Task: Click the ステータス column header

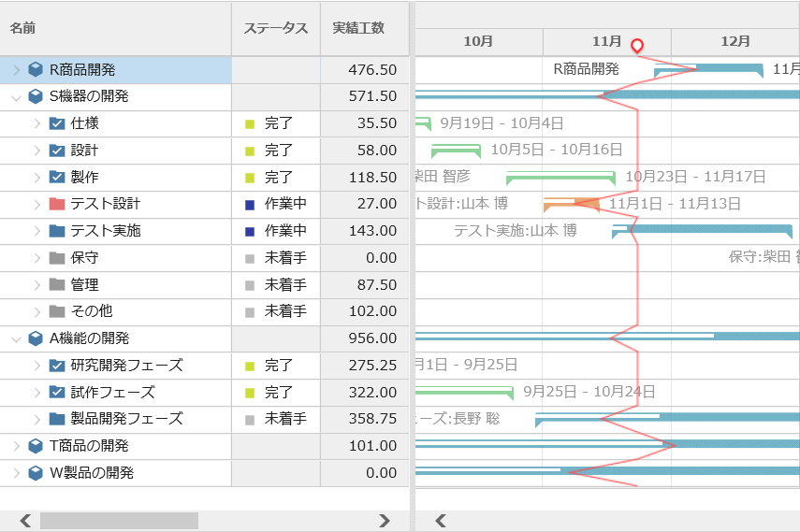Action: (275, 28)
